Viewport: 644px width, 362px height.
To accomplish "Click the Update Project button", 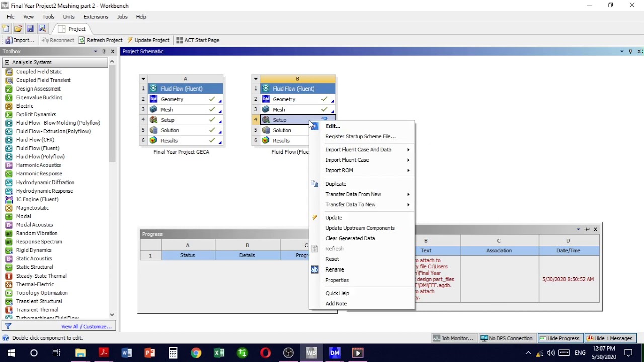I will (x=148, y=40).
